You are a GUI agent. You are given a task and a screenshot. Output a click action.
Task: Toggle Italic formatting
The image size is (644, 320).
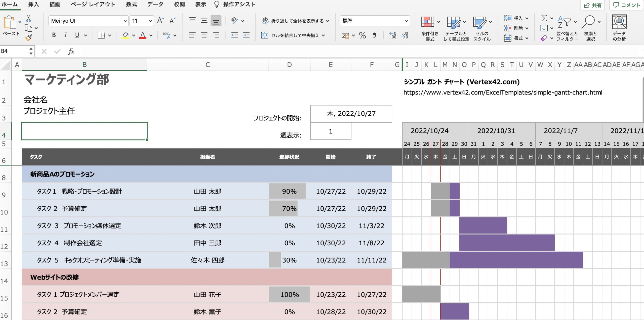coord(65,35)
